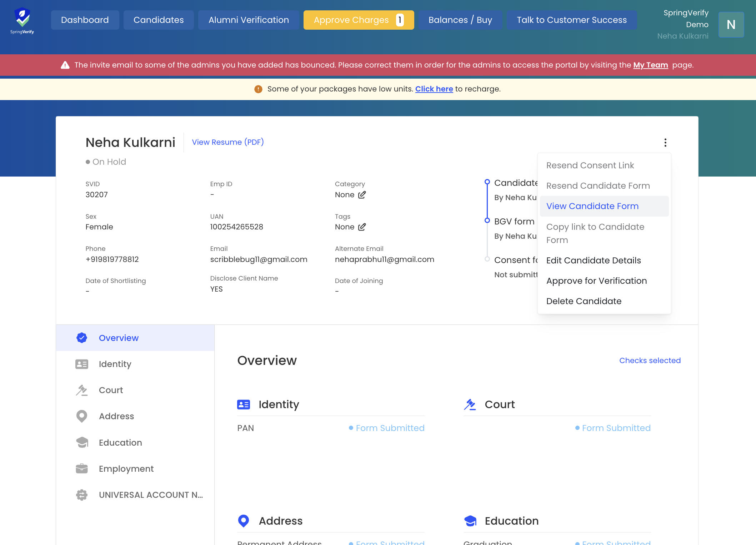756x545 pixels.
Task: Click the Employment briefcase icon in sidebar
Action: [82, 469]
